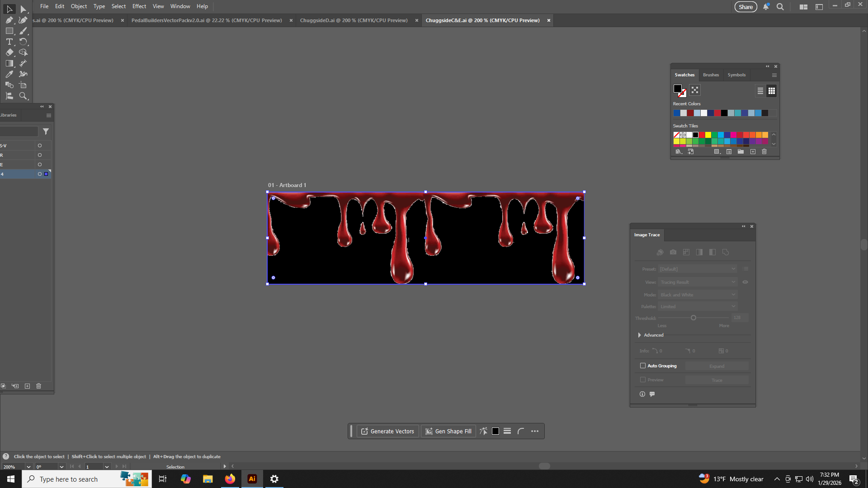
Task: Select the Eyedropper tool
Action: coord(9,74)
